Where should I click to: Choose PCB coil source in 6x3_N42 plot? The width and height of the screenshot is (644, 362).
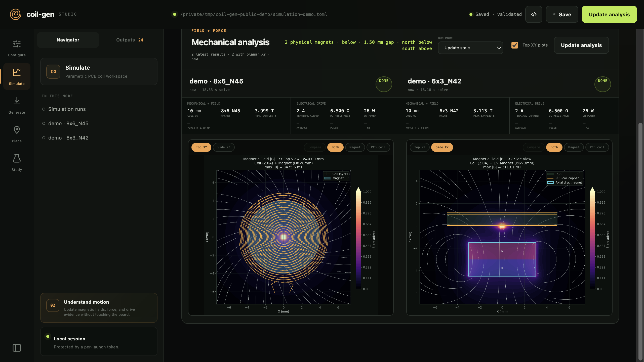(x=597, y=147)
